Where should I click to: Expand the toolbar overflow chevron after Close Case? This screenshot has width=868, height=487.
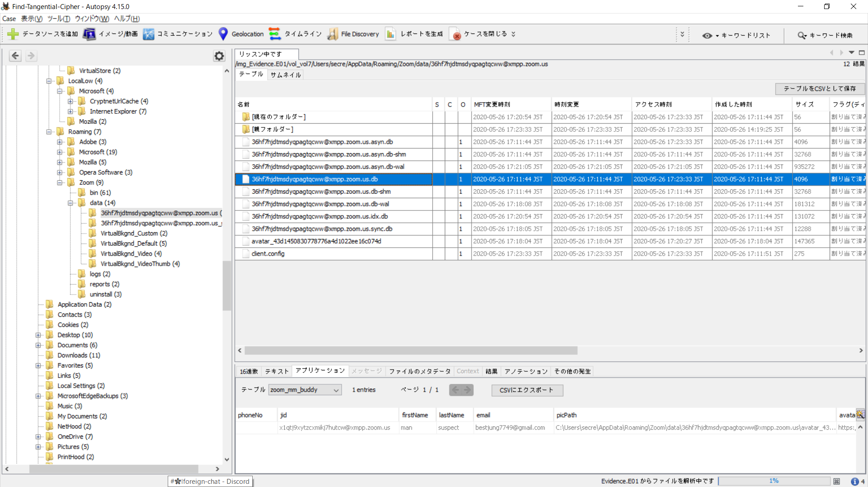513,34
